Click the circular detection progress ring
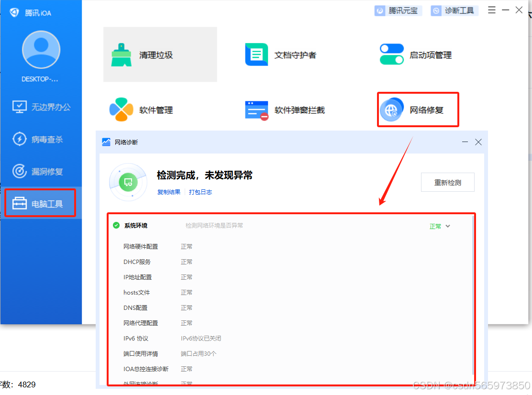 tap(128, 182)
